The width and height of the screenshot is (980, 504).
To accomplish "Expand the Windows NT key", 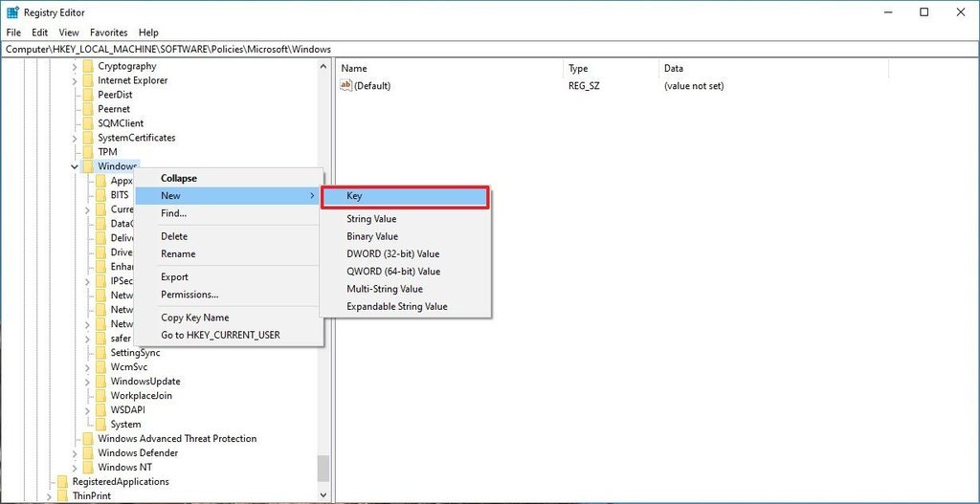I will 75,468.
